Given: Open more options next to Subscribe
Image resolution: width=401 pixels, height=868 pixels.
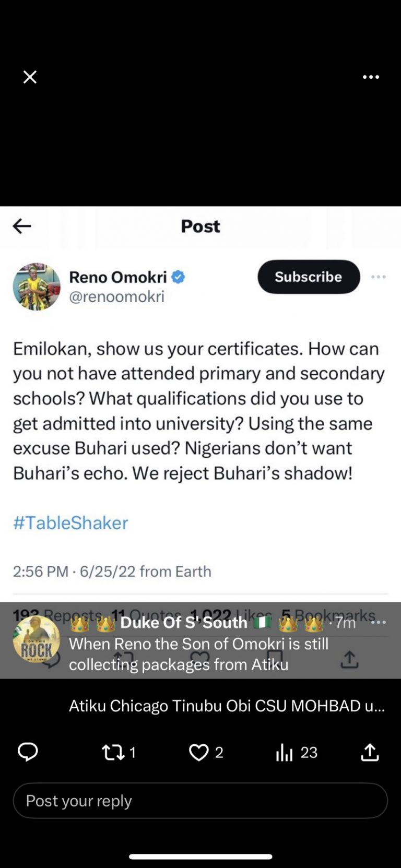Looking at the screenshot, I should pos(379,277).
